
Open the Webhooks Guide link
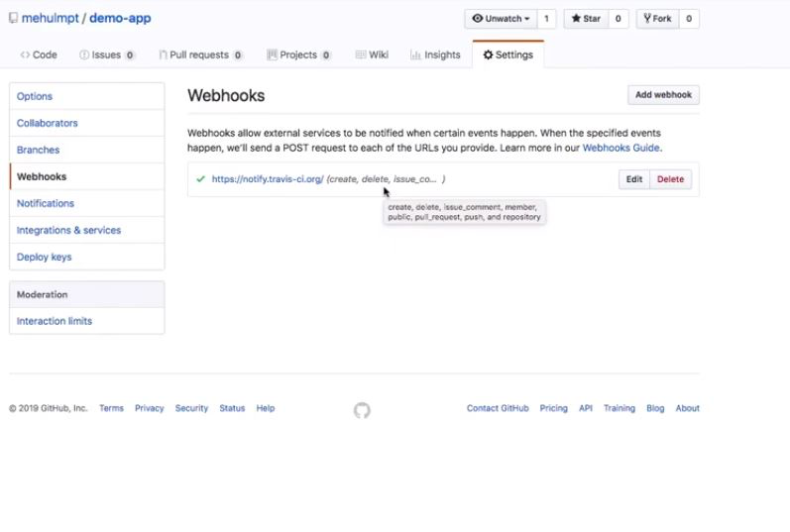point(621,148)
